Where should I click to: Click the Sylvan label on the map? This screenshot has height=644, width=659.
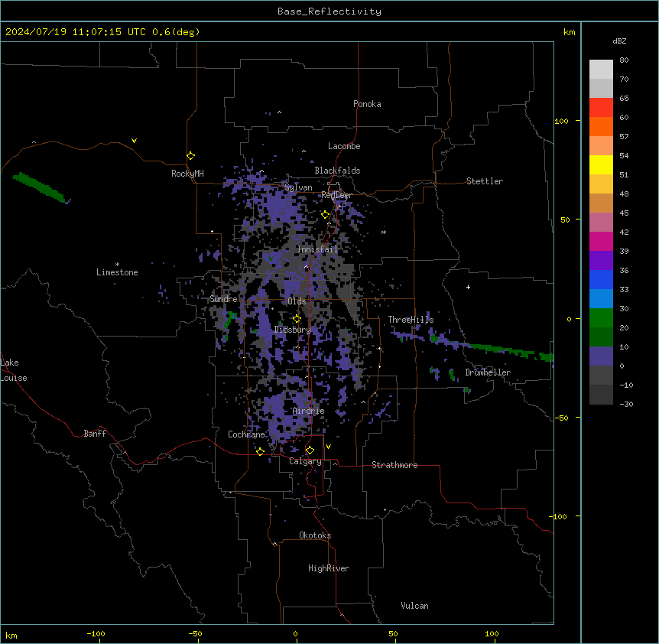click(x=298, y=187)
